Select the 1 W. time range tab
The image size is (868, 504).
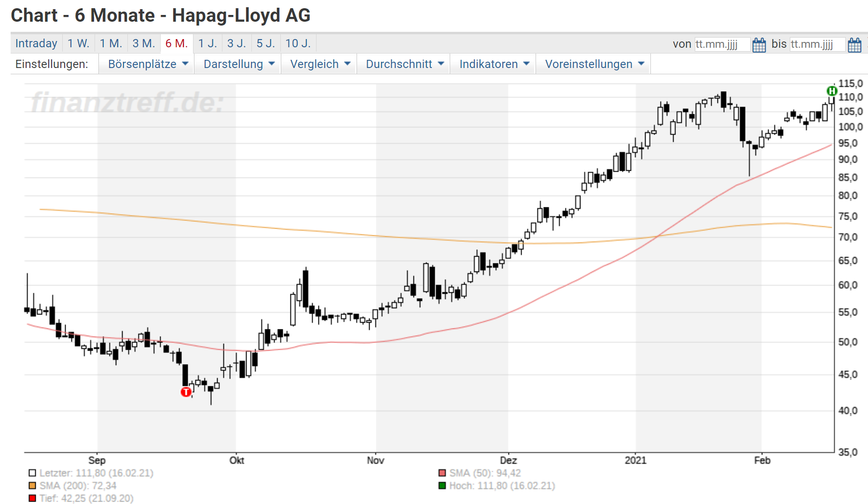(78, 43)
